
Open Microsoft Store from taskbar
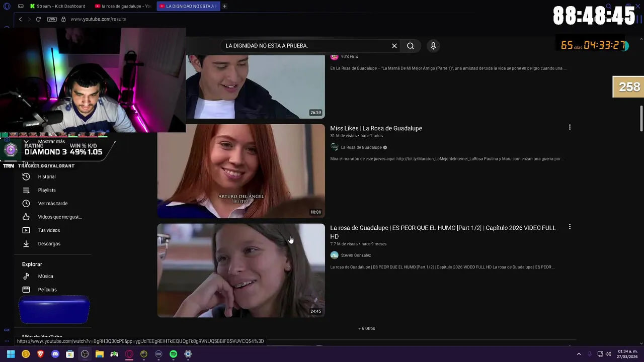(70, 354)
